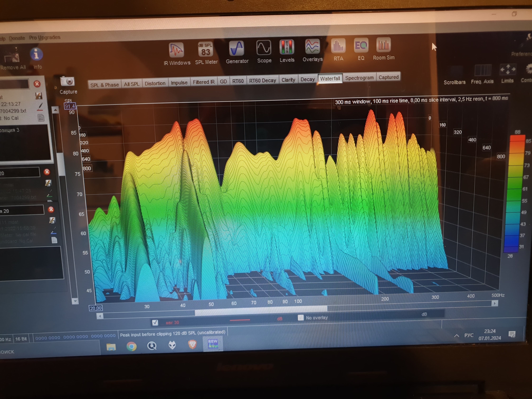Open the IR Windows tool
Image resolution: width=532 pixels, height=399 pixels.
(176, 50)
